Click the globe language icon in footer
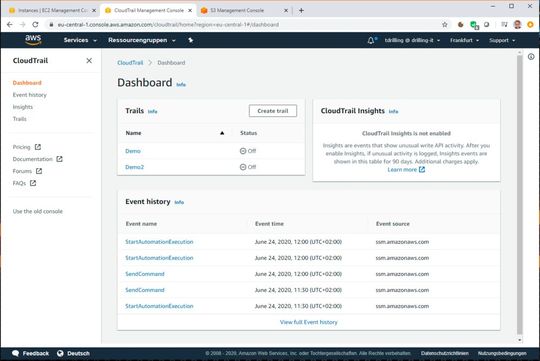 (x=60, y=353)
